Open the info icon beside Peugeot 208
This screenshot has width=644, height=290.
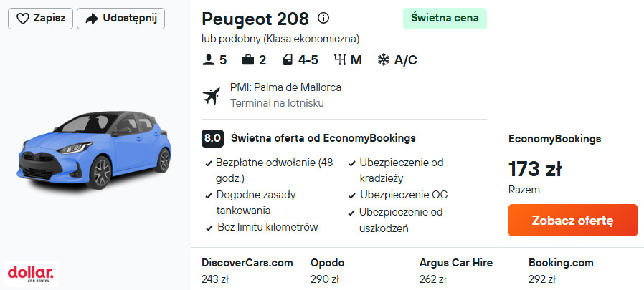click(323, 18)
